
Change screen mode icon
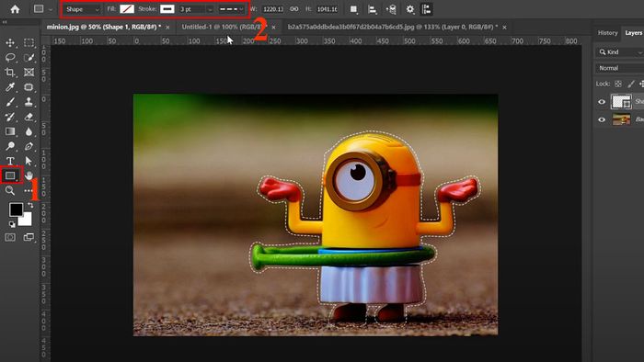coord(29,237)
